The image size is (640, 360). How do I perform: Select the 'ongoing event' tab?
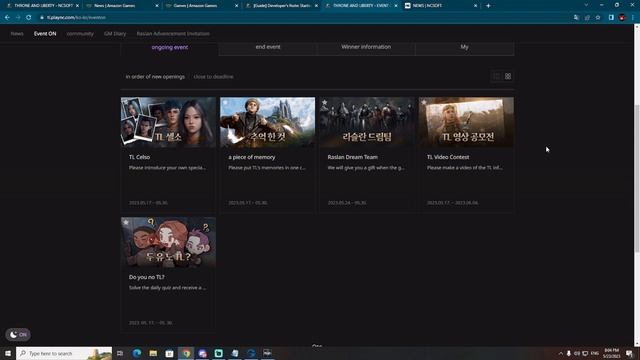(x=170, y=47)
